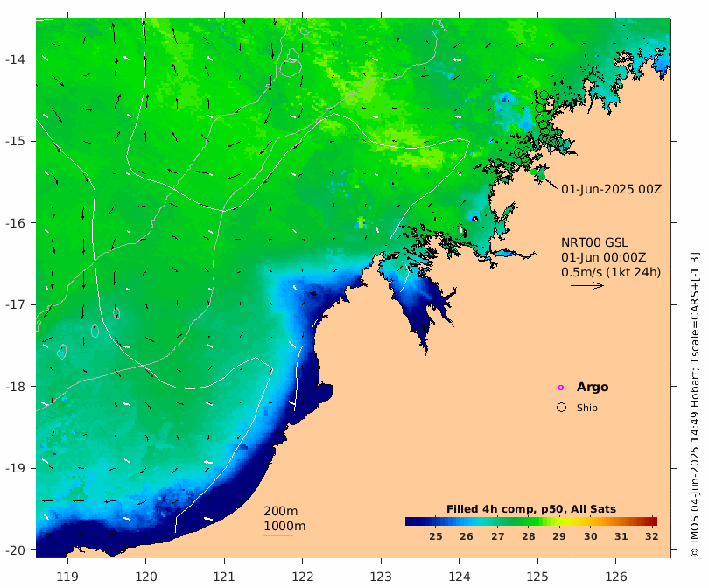Click the 'Ship' legend label

pyautogui.click(x=587, y=408)
